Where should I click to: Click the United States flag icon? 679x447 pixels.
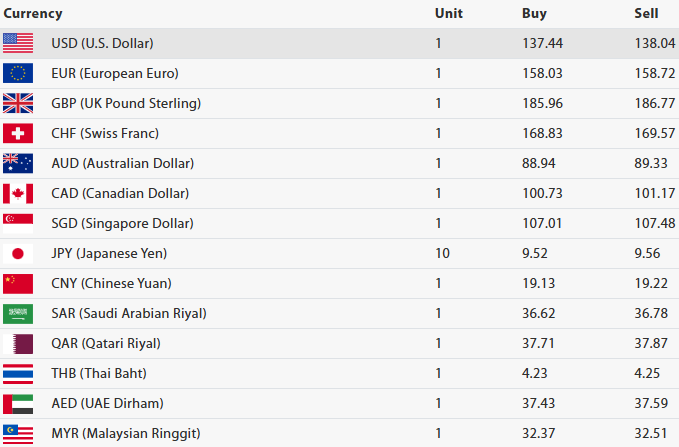click(x=18, y=43)
